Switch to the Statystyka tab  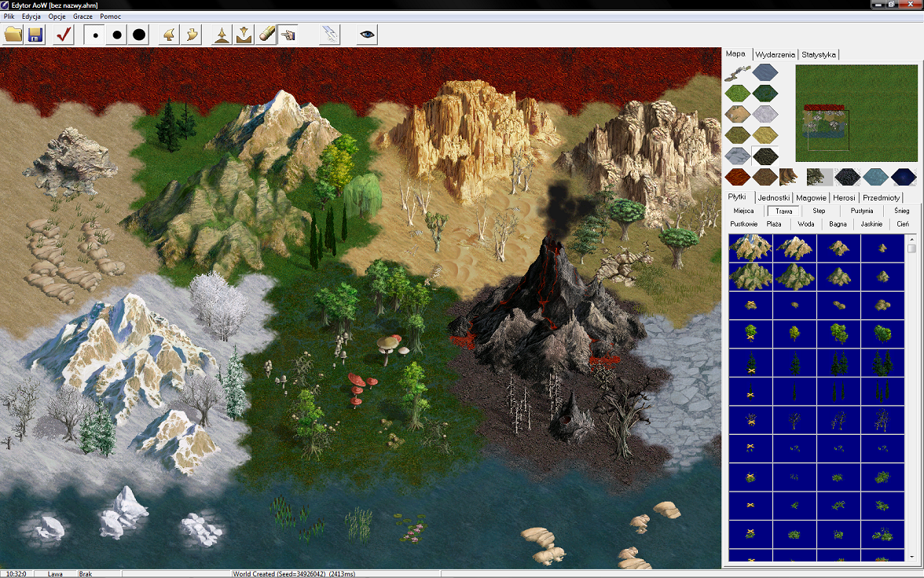(x=819, y=54)
